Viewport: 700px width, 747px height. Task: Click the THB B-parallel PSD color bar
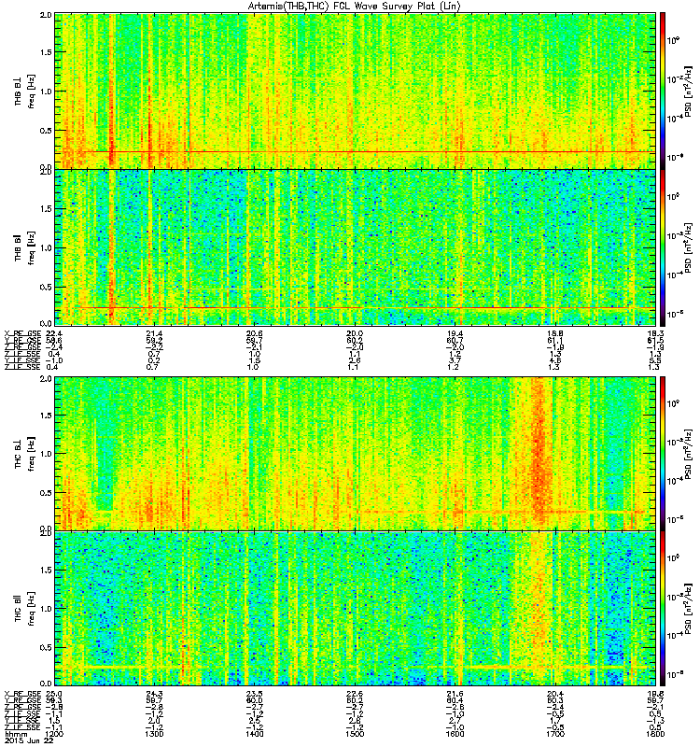[x=662, y=247]
